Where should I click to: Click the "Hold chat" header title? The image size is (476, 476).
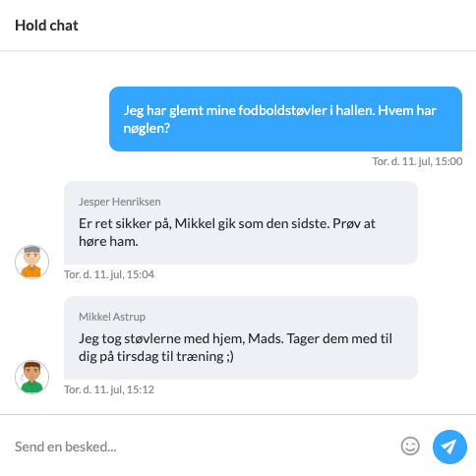tap(46, 26)
